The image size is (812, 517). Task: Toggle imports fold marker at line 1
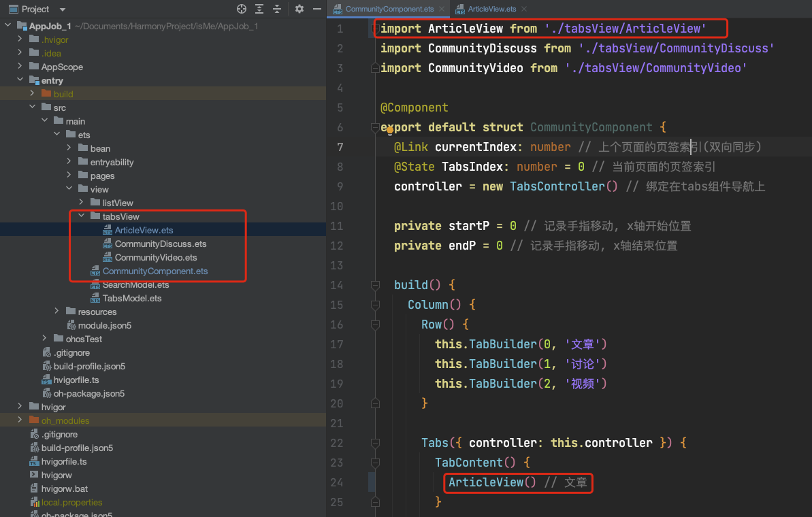pyautogui.click(x=375, y=29)
